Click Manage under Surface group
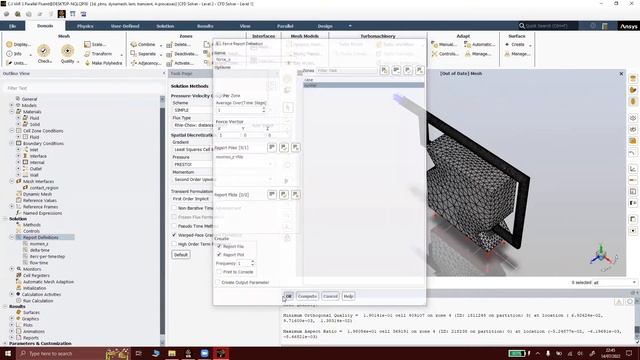This screenshot has width=640, height=360. pos(517,53)
